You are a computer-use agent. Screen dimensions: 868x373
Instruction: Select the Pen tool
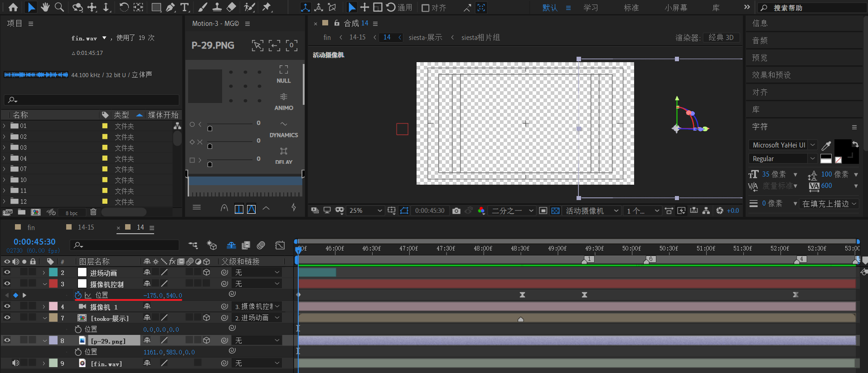[170, 7]
